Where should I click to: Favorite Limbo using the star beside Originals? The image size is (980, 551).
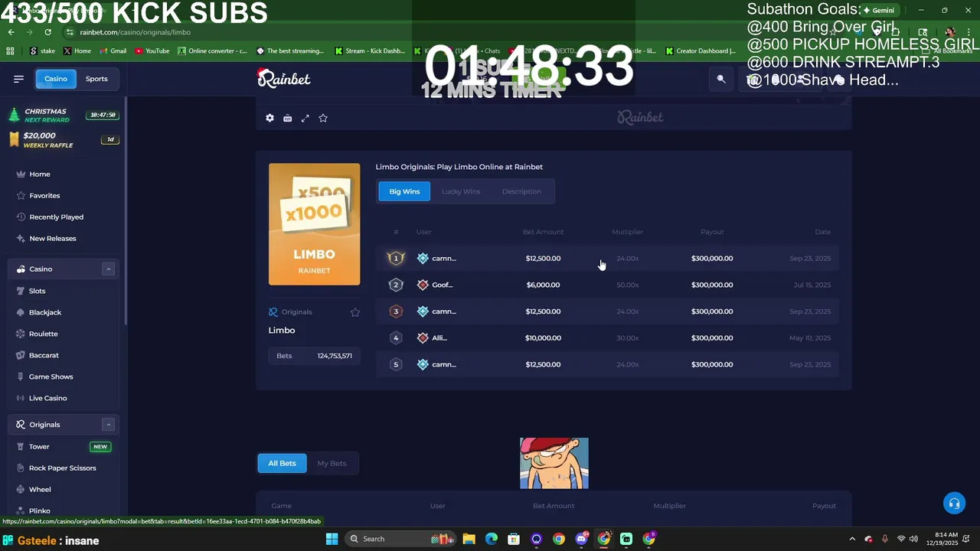(x=355, y=312)
